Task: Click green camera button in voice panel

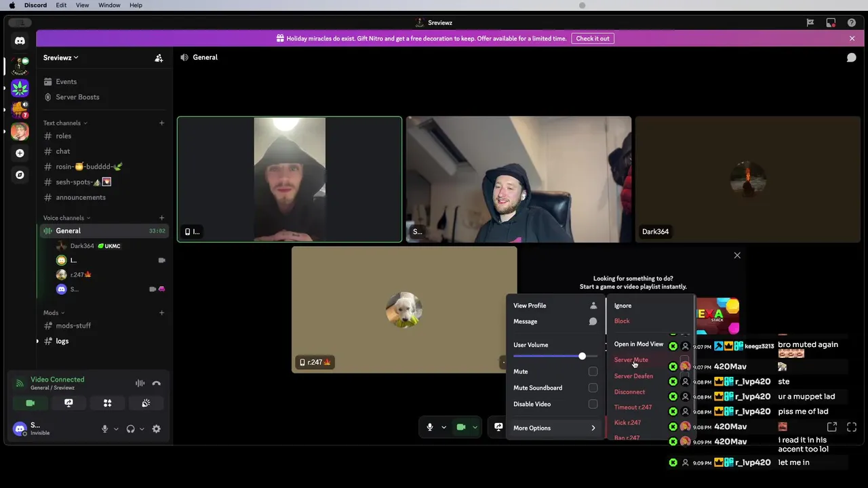Action: click(x=31, y=403)
